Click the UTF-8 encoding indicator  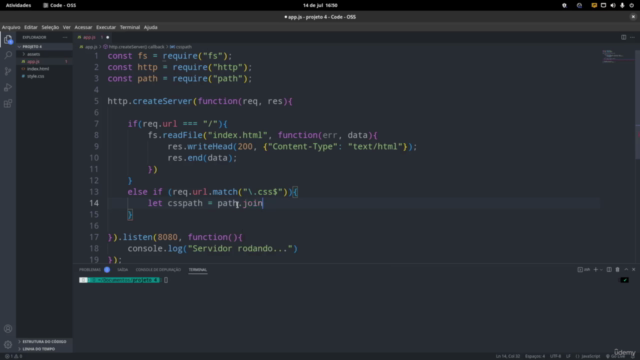pos(556,356)
